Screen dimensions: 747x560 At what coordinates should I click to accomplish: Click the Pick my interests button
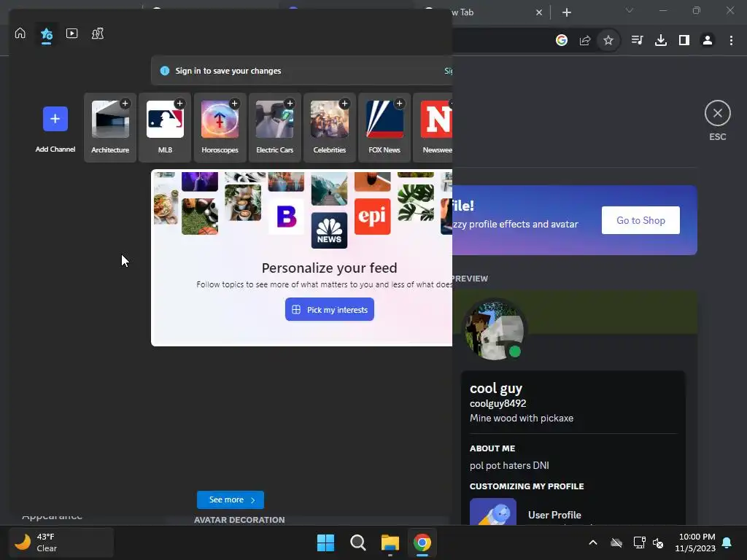pyautogui.click(x=330, y=309)
